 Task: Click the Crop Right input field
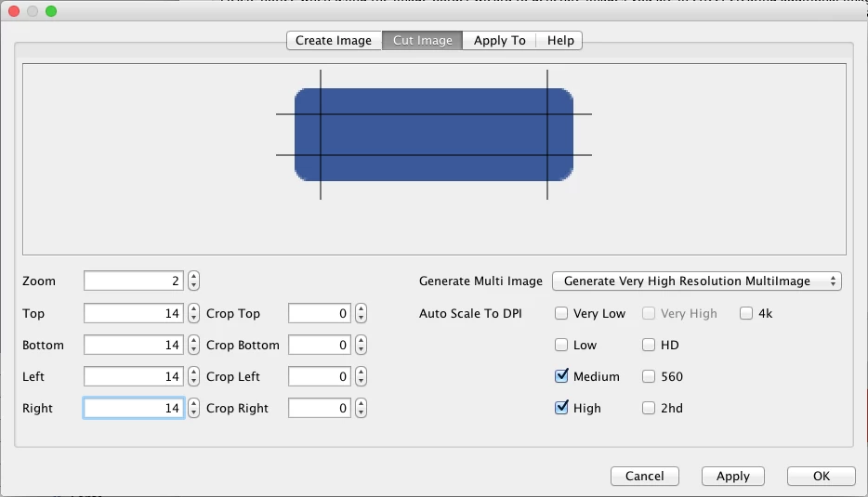pyautogui.click(x=320, y=408)
